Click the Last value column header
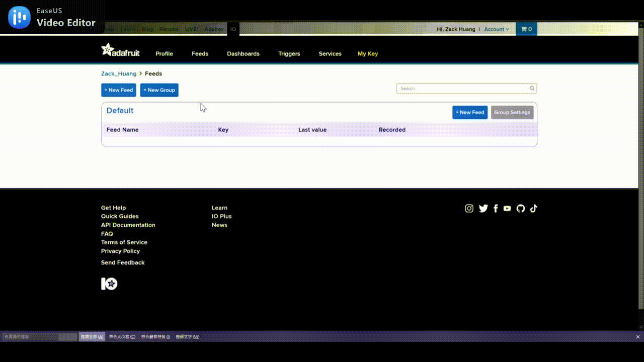644x362 pixels. (312, 130)
